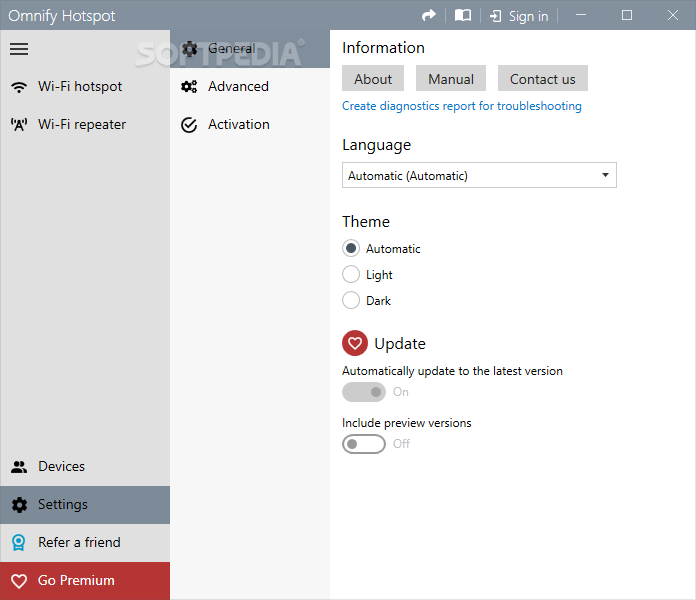Click the Advanced gears icon

click(x=190, y=87)
